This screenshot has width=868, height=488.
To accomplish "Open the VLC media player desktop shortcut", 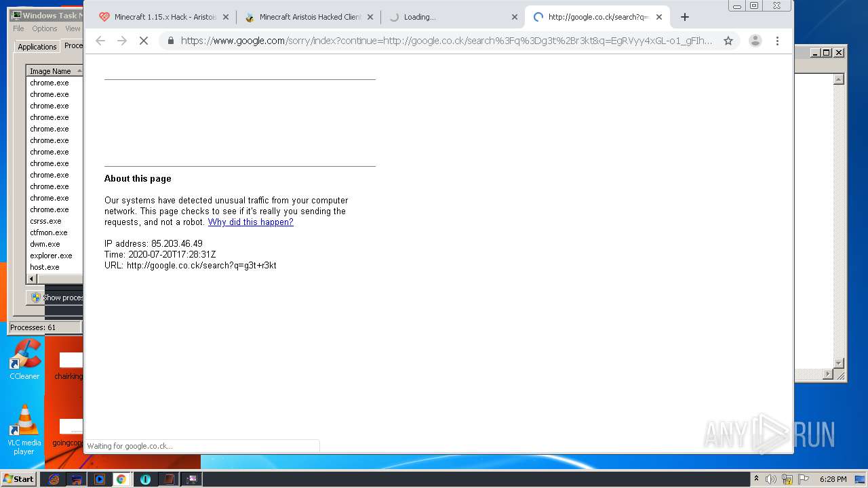I will pyautogui.click(x=24, y=430).
